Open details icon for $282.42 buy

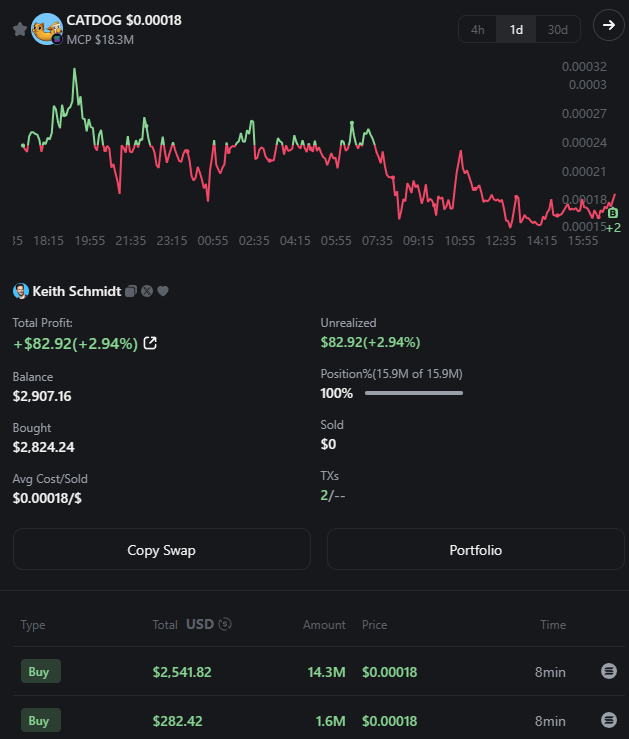[609, 720]
